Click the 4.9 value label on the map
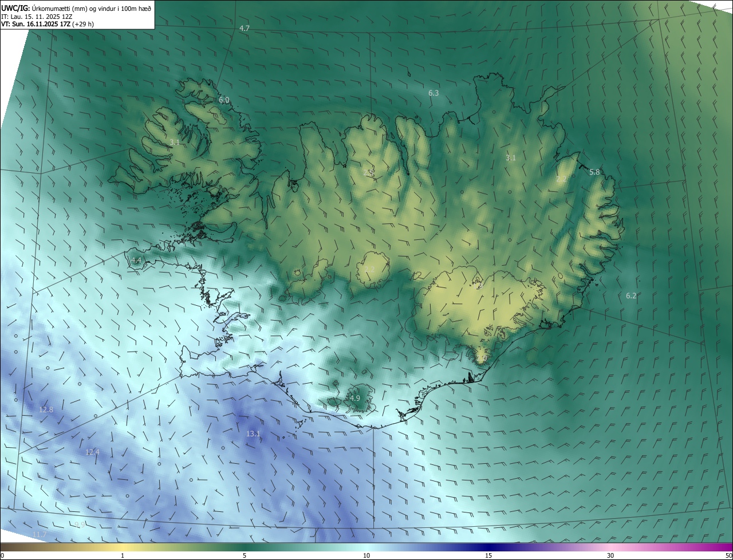The height and width of the screenshot is (560, 733). coord(355,398)
